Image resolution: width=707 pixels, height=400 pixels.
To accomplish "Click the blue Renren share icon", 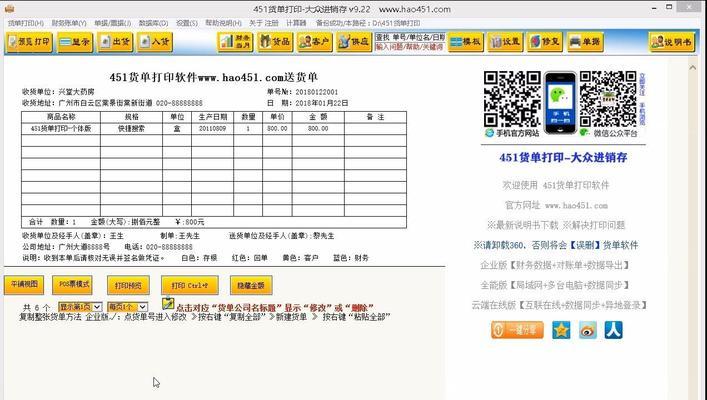I will [614, 330].
